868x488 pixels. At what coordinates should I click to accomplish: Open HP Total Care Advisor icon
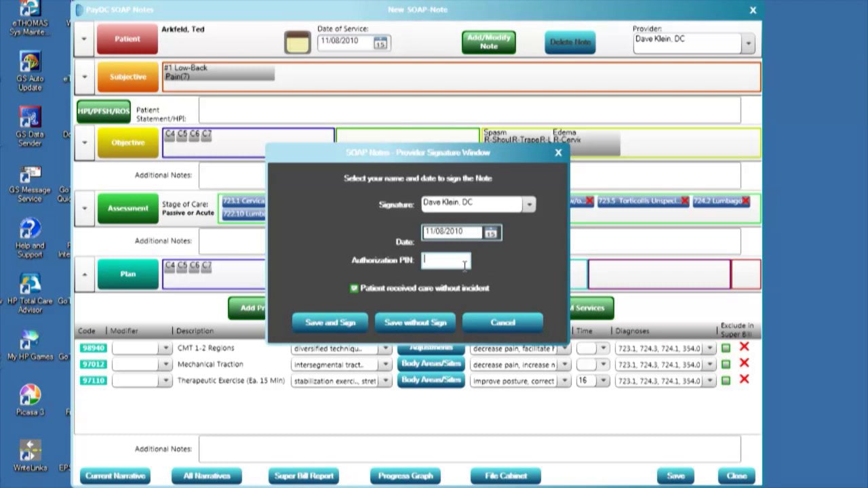[x=30, y=293]
